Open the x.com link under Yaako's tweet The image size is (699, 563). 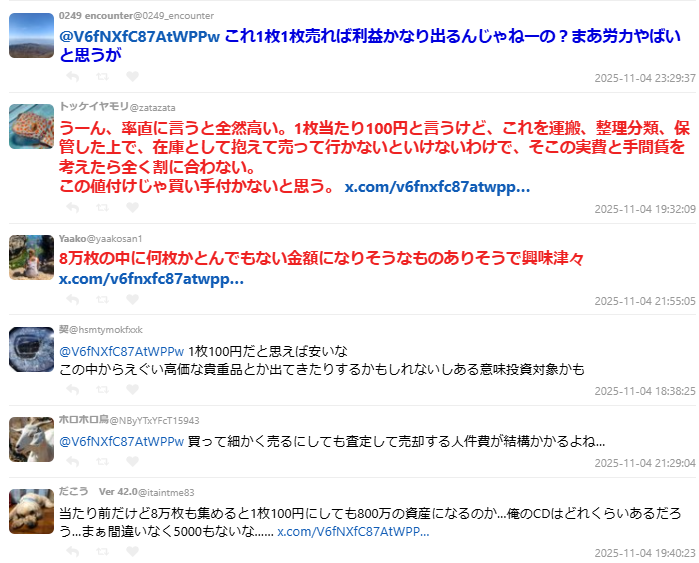151,279
